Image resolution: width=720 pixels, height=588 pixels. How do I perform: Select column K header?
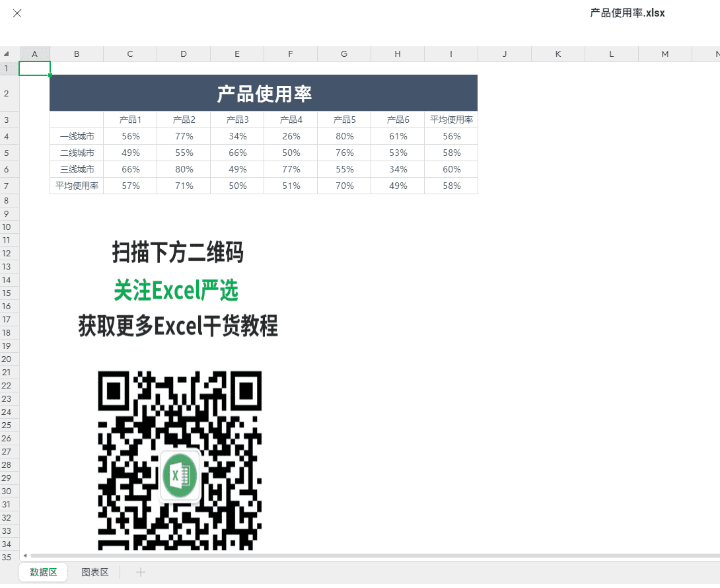tap(558, 54)
